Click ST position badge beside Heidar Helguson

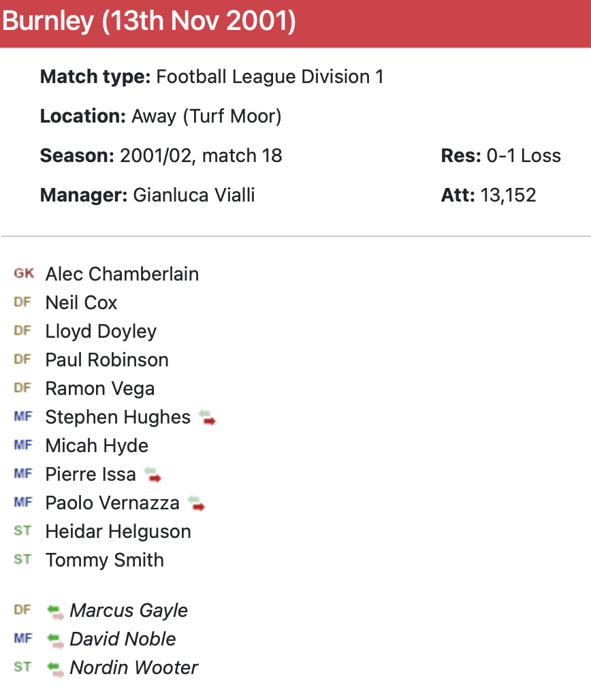pos(22,531)
